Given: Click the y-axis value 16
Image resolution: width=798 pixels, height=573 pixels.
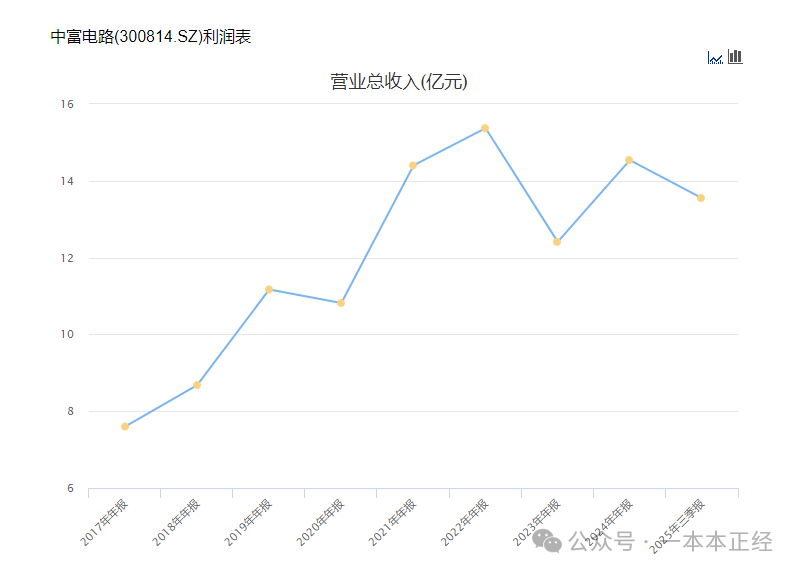Looking at the screenshot, I should 67,104.
